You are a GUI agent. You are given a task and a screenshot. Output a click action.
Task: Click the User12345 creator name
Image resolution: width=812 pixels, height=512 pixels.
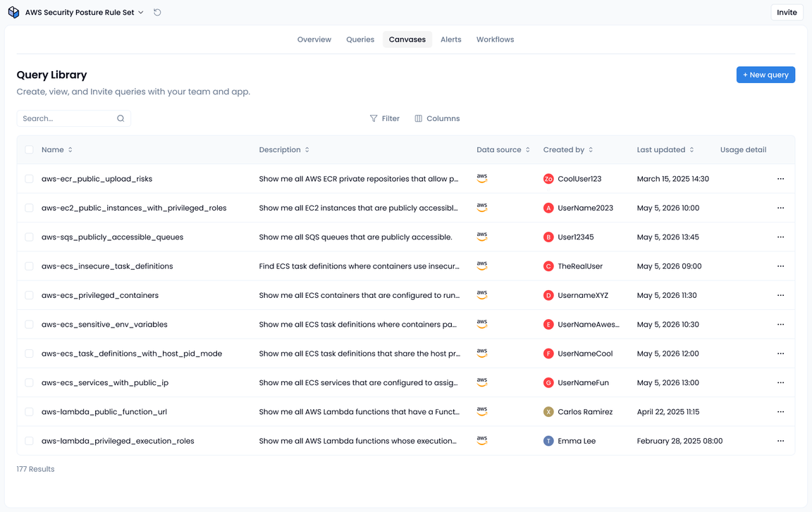[575, 237]
